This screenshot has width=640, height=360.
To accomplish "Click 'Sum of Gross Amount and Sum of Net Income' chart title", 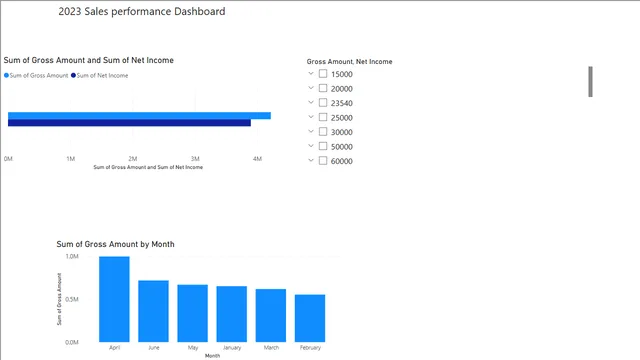I will pos(89,60).
